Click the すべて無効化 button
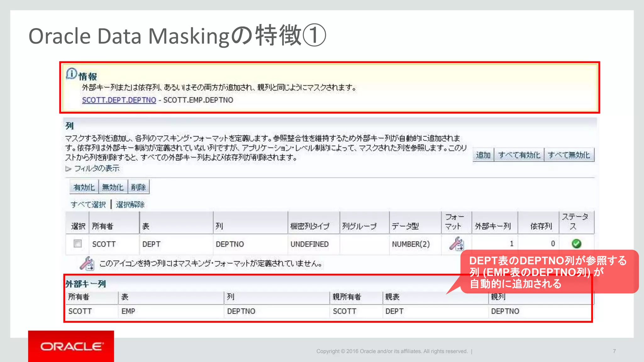644x362 pixels. click(569, 155)
